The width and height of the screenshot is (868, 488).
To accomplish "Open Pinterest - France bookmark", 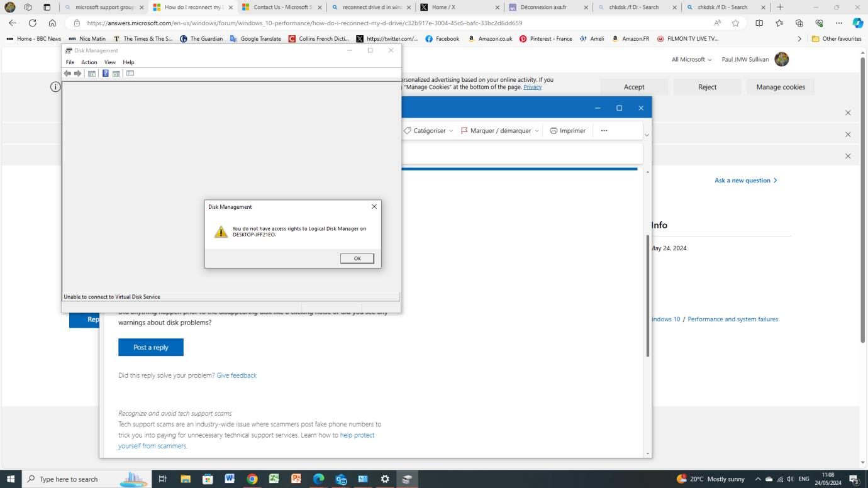I will (x=545, y=38).
